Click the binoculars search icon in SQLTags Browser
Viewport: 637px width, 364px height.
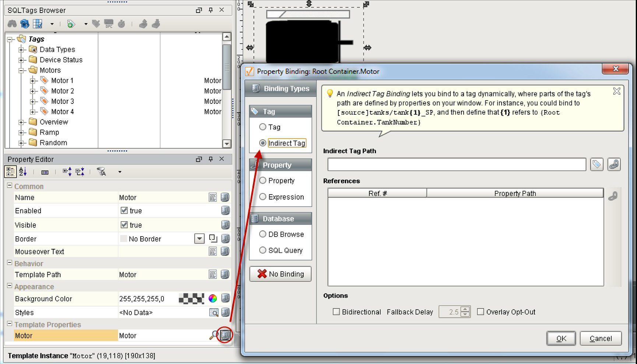pyautogui.click(x=12, y=24)
